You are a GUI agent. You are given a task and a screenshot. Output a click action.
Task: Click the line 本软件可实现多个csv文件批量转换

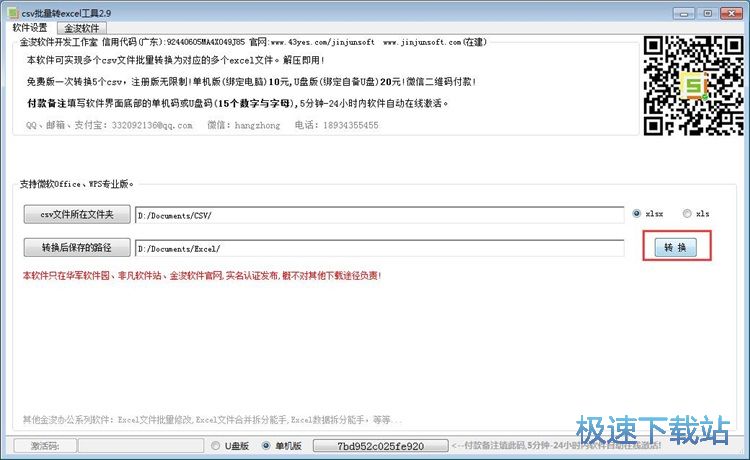[x=176, y=60]
